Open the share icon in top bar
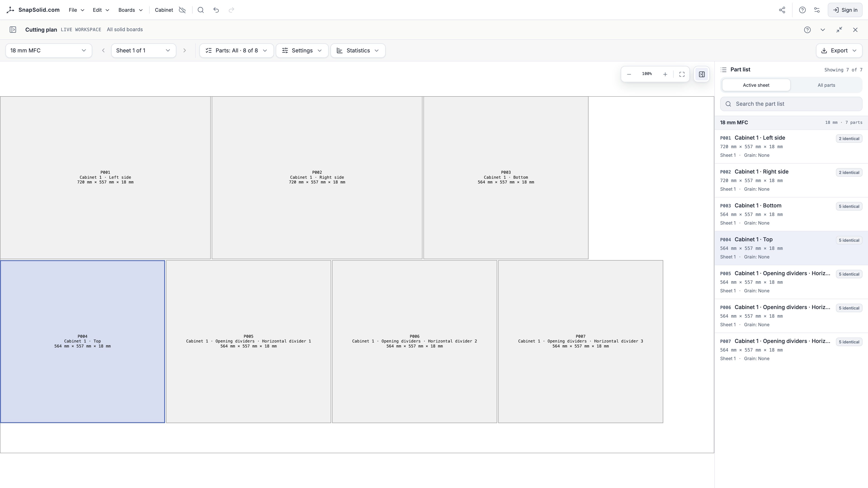Screen dimensions: 868x488 (782, 10)
